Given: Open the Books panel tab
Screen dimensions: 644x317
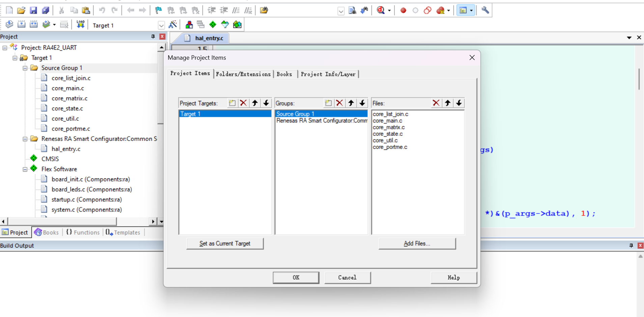Looking at the screenshot, I should click(x=47, y=232).
